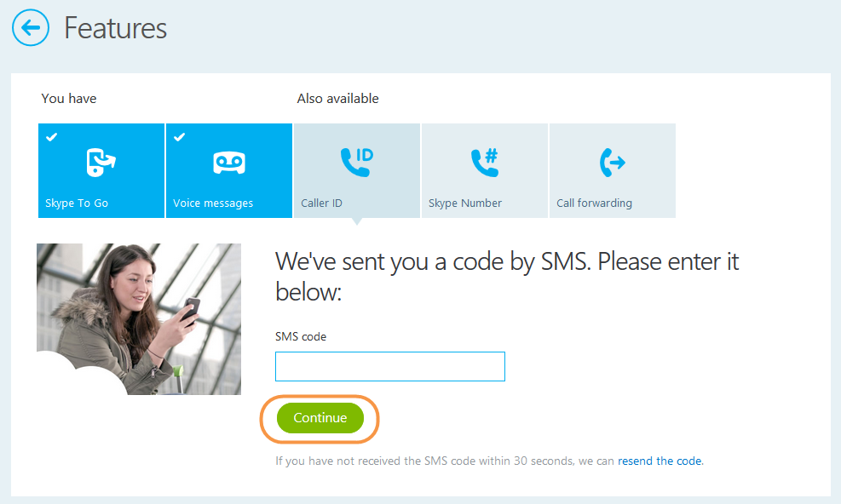Screen dimensions: 841x504
Task: Follow the 'resend the code' link
Action: (x=660, y=461)
